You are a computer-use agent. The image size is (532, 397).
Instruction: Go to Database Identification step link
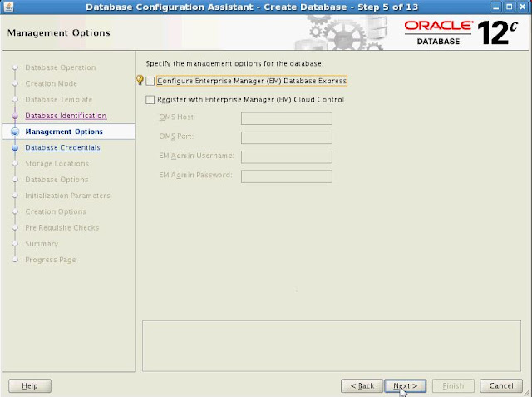coord(66,116)
